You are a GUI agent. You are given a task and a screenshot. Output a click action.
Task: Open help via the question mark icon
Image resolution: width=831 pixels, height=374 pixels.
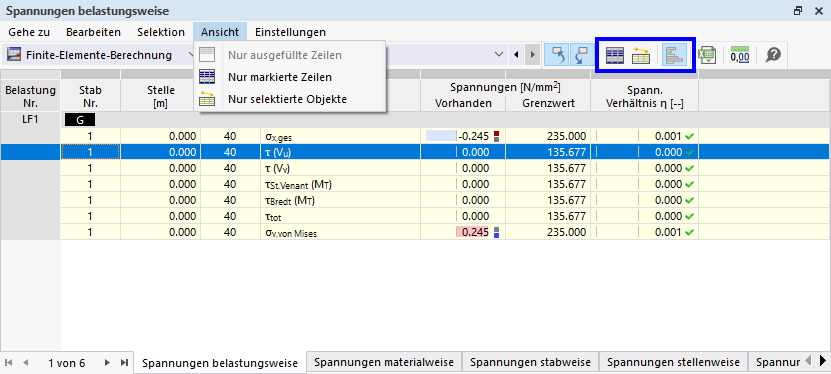773,55
